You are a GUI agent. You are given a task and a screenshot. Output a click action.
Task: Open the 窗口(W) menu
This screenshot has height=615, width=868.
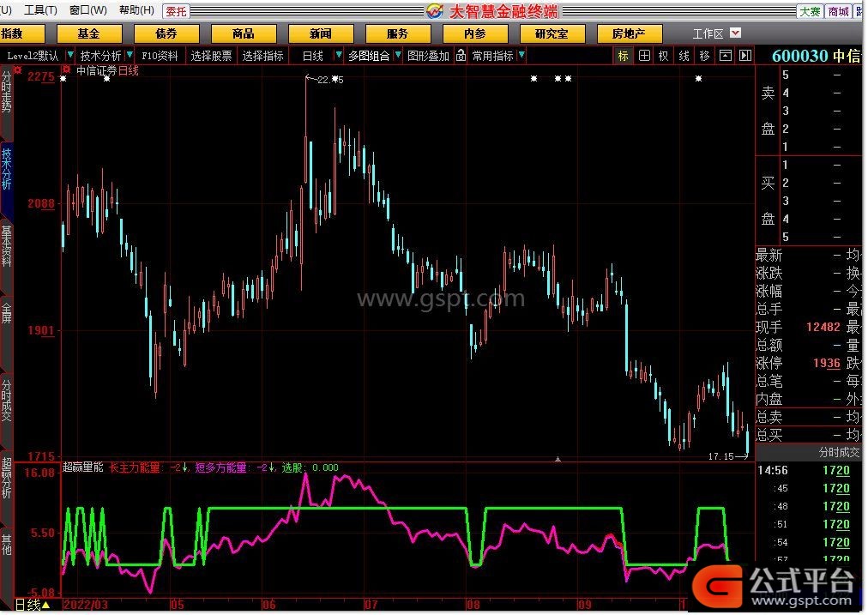coord(88,10)
